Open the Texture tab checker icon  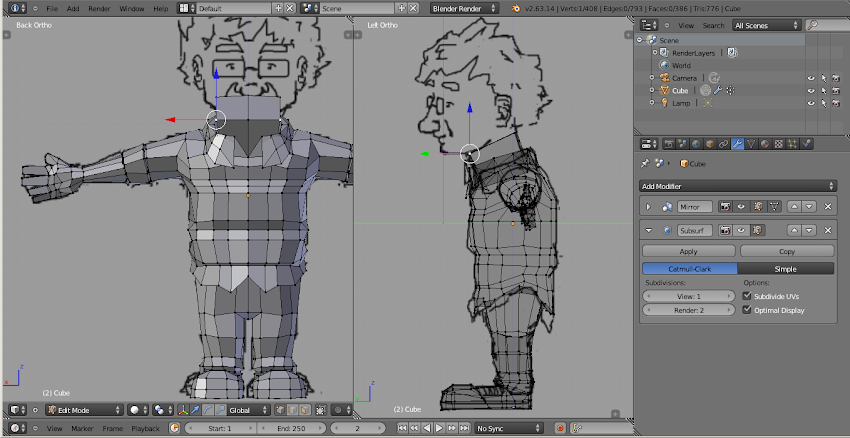[778, 144]
